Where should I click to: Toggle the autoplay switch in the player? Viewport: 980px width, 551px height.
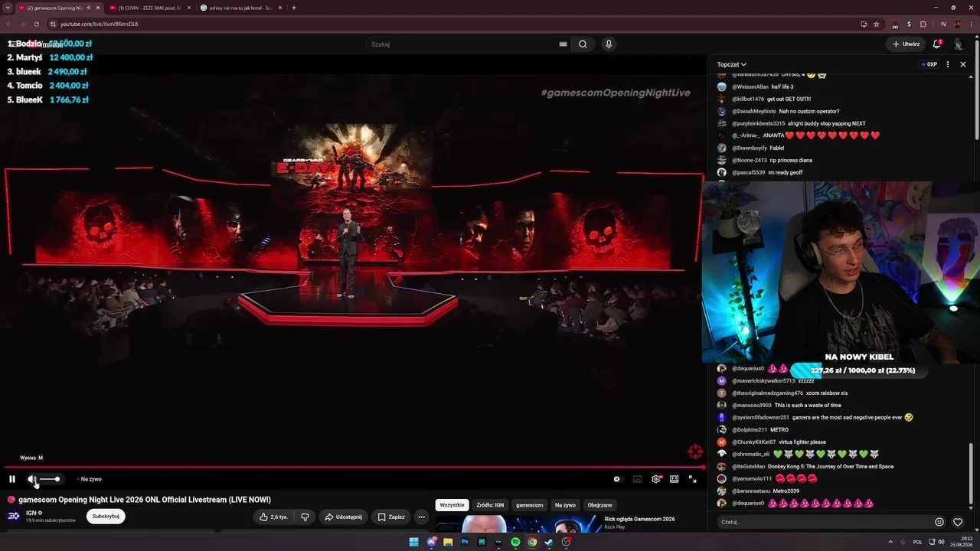[x=617, y=479]
